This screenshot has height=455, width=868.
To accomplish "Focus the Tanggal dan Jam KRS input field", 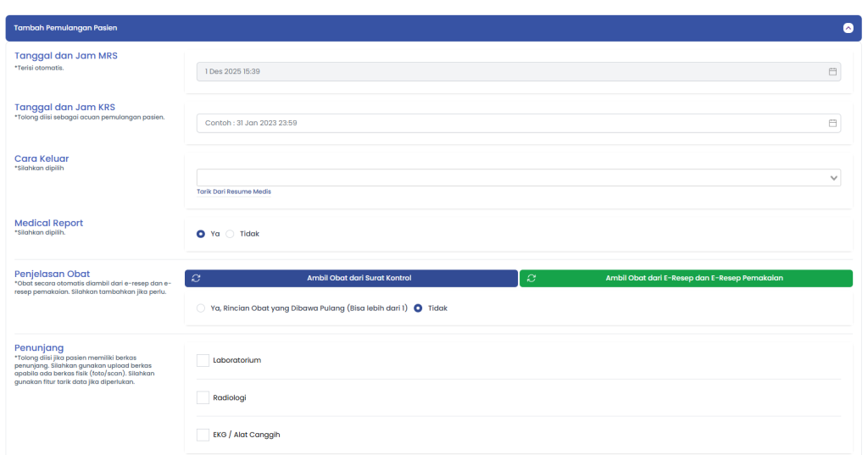I will click(509, 123).
